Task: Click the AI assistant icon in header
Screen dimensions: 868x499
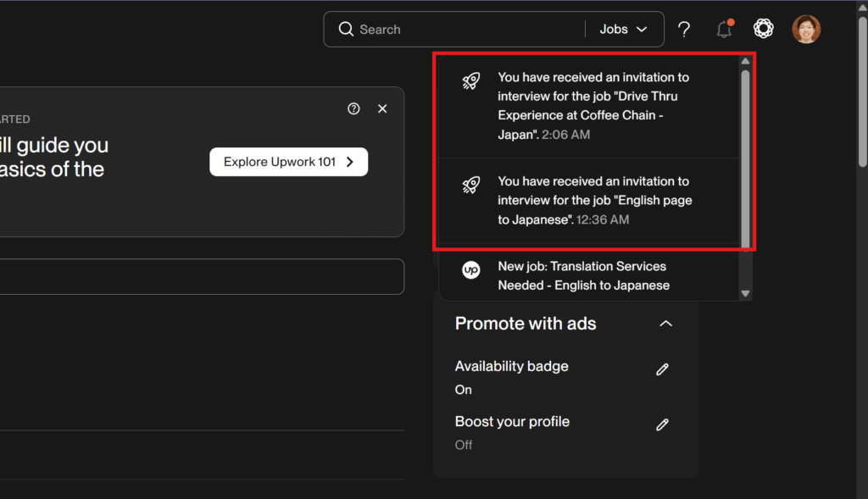Action: [764, 30]
